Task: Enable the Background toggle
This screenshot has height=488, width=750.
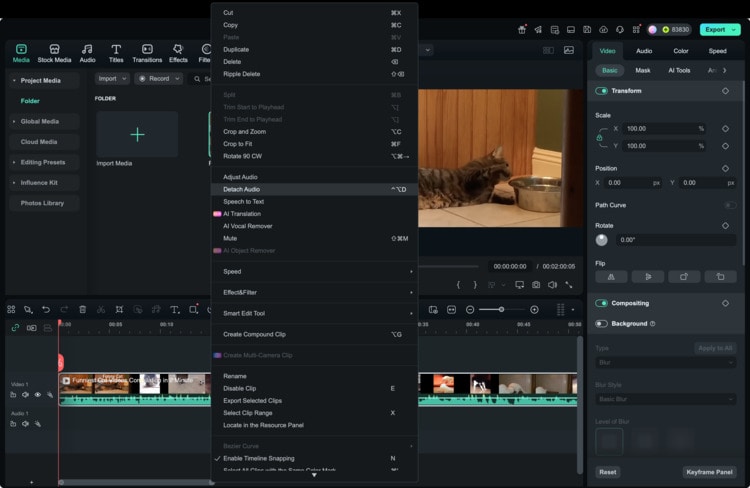Action: [x=601, y=324]
